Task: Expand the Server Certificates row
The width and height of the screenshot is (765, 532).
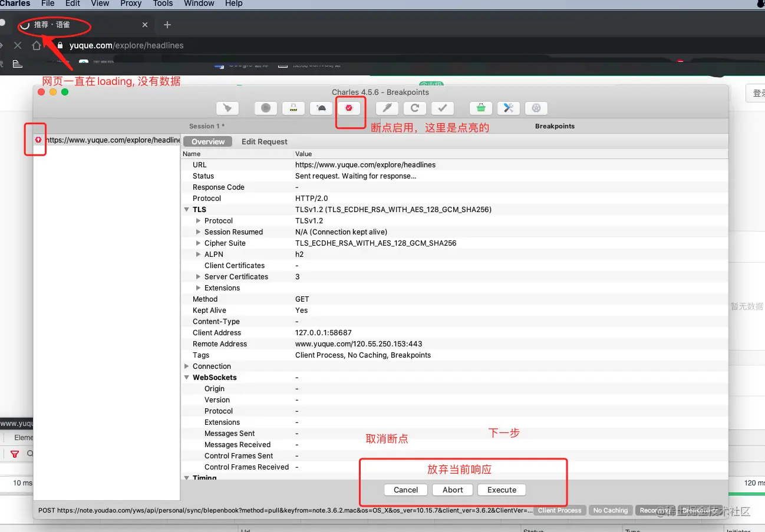Action: 199,277
